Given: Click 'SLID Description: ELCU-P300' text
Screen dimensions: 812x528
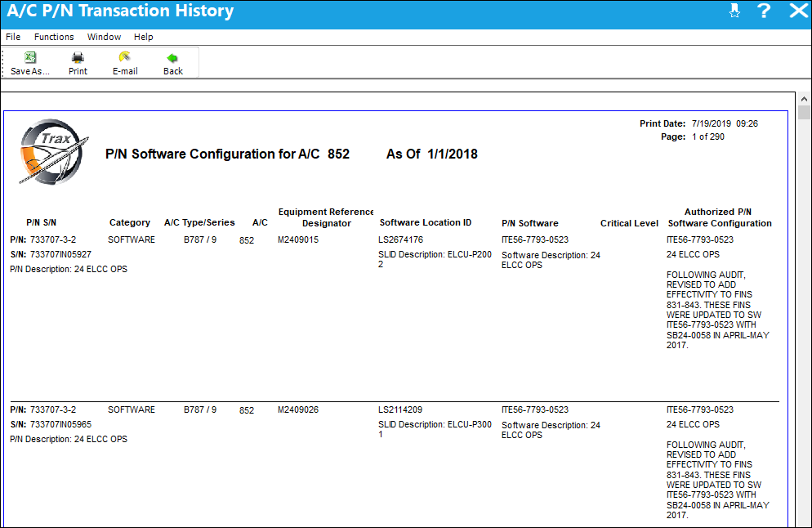Looking at the screenshot, I should click(x=435, y=424).
